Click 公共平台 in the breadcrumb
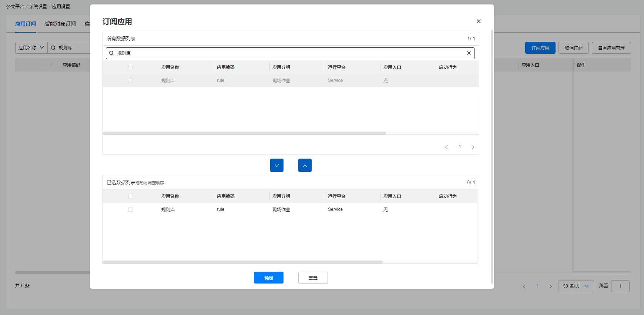The width and height of the screenshot is (644, 315). tap(15, 7)
